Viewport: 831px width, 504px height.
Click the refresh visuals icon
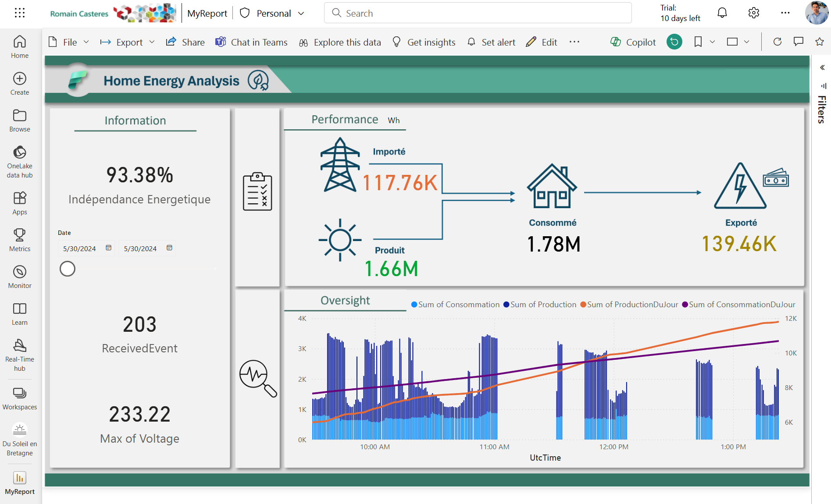777,42
